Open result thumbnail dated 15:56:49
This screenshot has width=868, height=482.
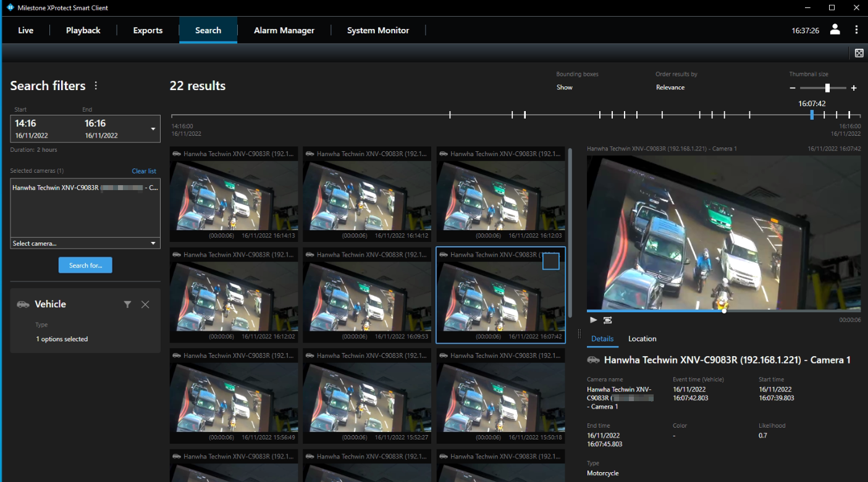click(x=234, y=397)
